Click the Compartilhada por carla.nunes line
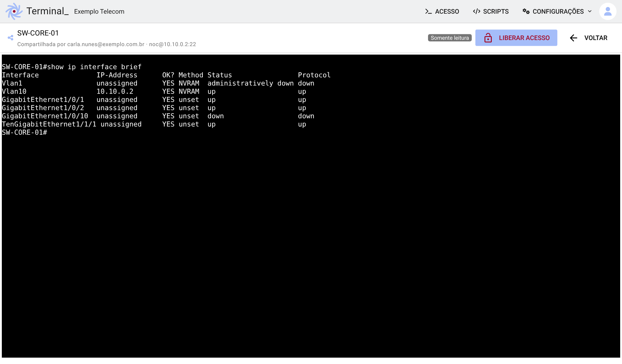 [107, 44]
